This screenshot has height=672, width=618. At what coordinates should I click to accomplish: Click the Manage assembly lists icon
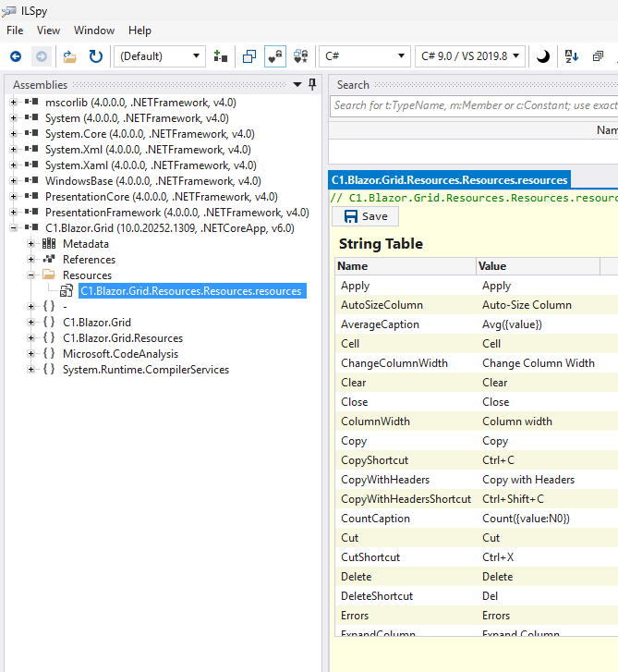pyautogui.click(x=220, y=56)
